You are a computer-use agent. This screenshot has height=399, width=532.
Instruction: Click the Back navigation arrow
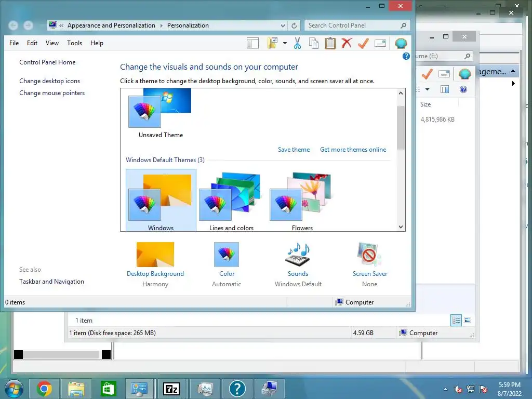(13, 25)
